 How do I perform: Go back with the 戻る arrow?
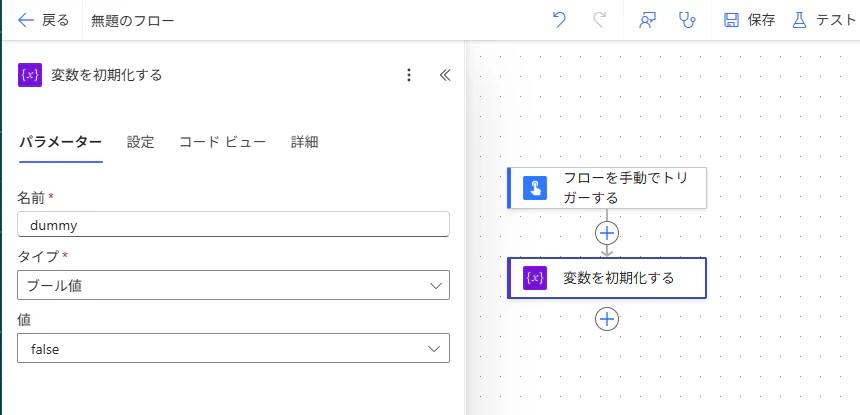[43, 21]
